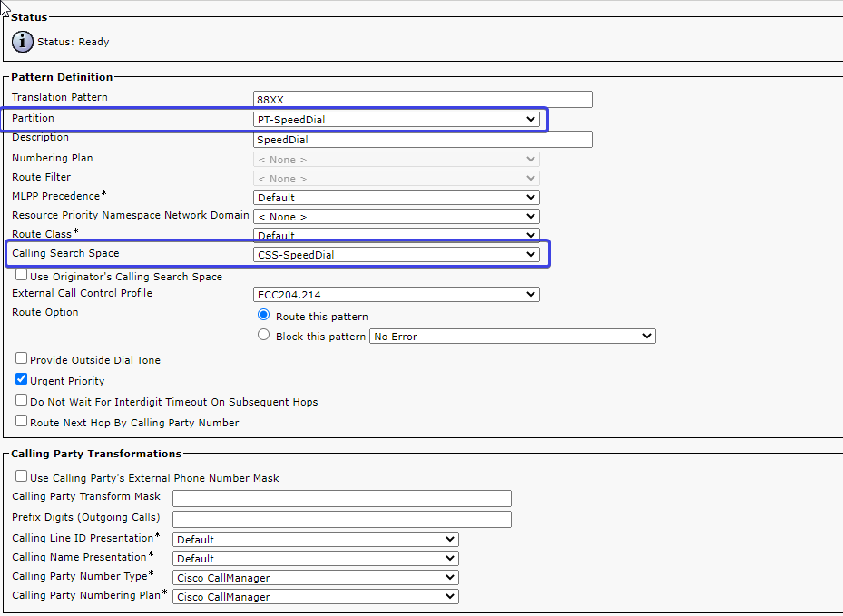Enable Use Originator's Calling Search Space
The image size is (843, 616).
tap(22, 276)
